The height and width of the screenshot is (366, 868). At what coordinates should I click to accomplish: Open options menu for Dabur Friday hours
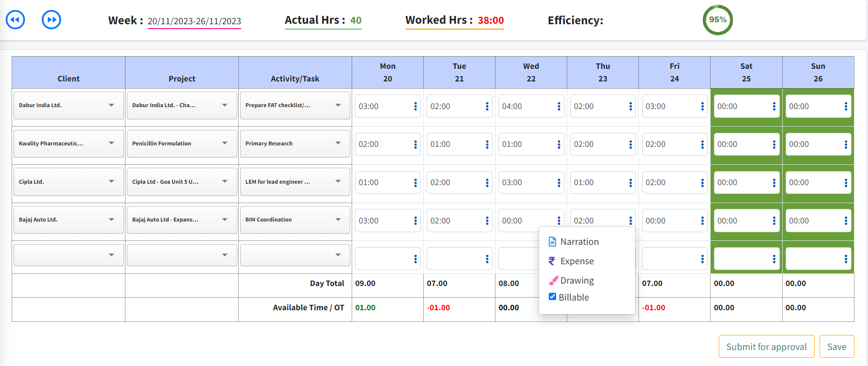(x=702, y=106)
